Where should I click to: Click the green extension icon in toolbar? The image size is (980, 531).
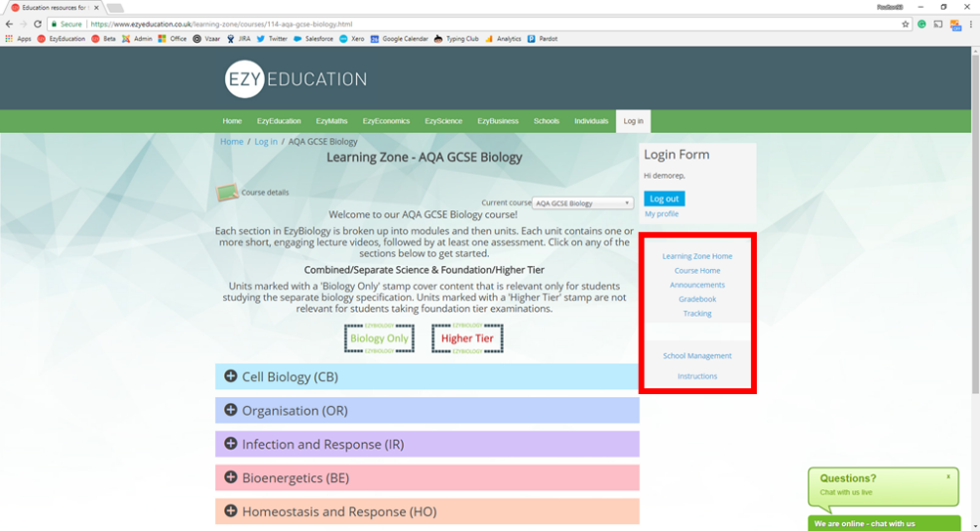(x=921, y=24)
